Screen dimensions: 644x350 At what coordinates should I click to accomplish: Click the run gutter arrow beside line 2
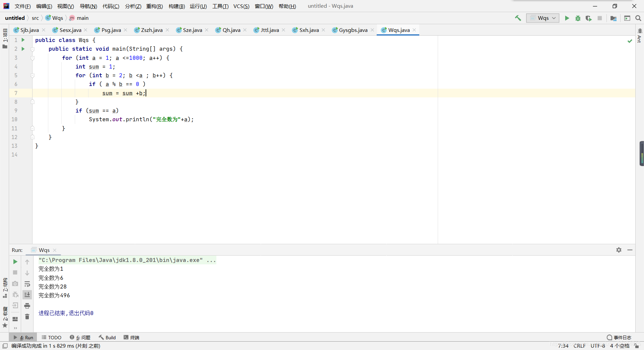tap(23, 49)
